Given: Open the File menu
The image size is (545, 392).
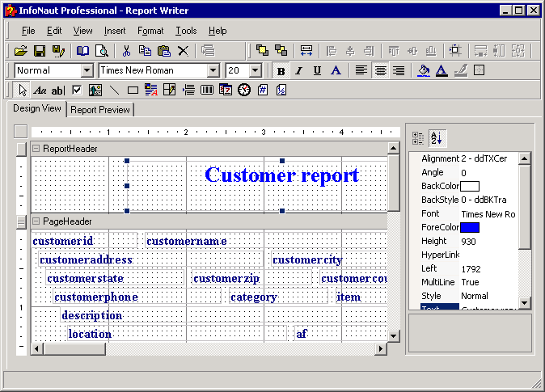Looking at the screenshot, I should pos(28,31).
